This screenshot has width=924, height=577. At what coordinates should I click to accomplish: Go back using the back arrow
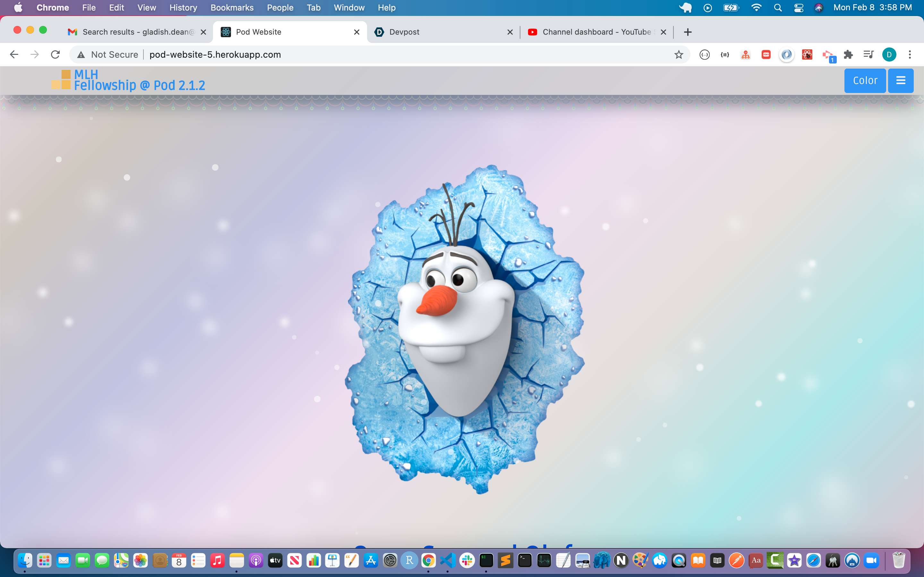coord(14,54)
